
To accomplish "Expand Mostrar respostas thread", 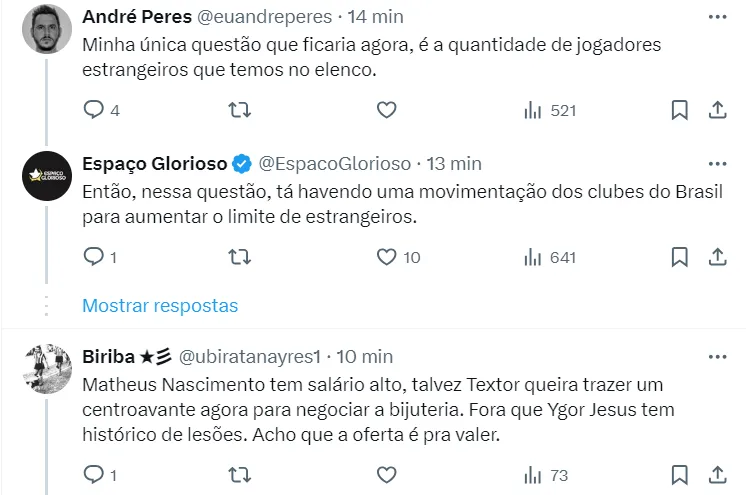I will [160, 305].
